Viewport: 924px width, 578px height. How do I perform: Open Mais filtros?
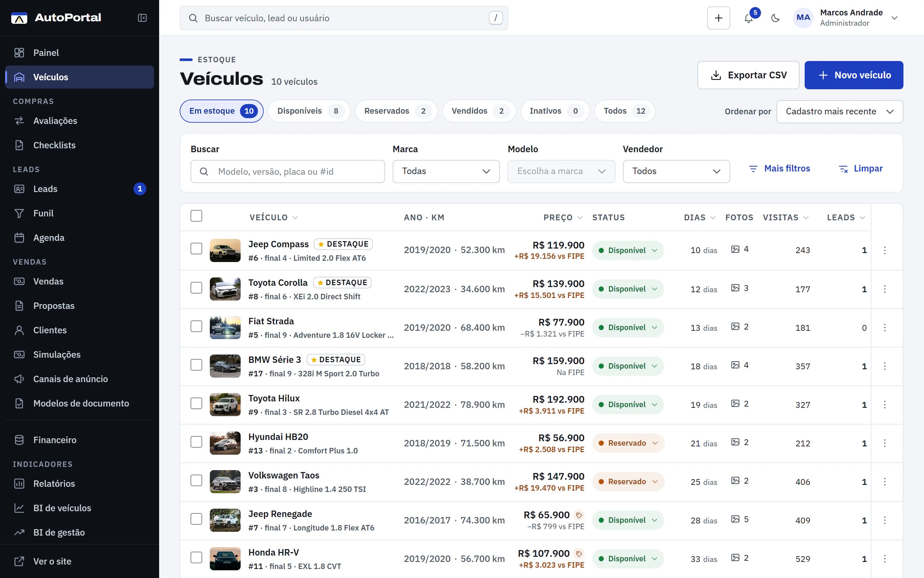tap(779, 169)
